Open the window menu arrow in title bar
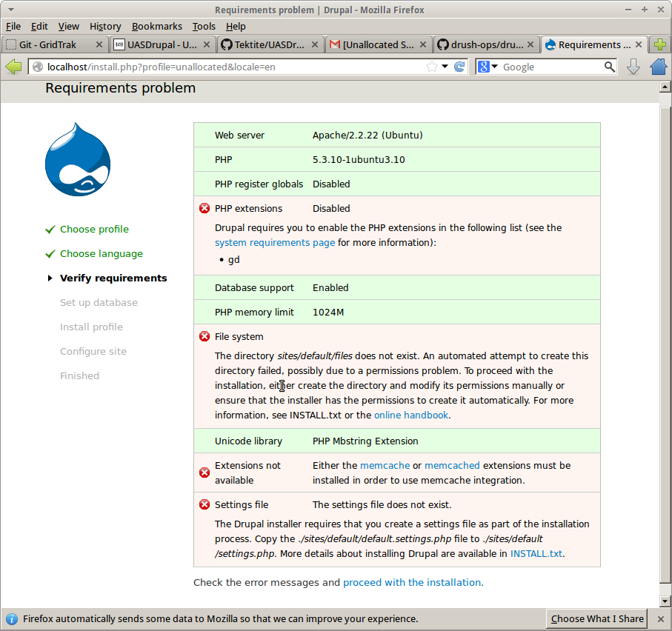The height and width of the screenshot is (631, 672). tap(10, 10)
